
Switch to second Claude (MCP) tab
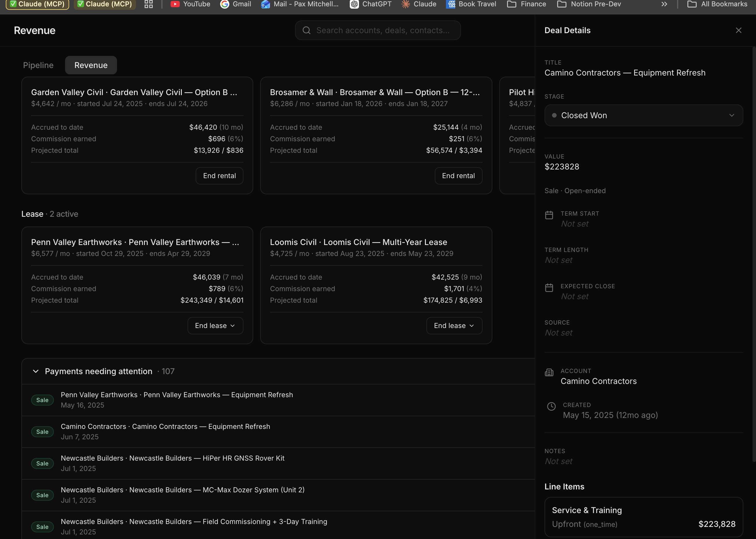coord(105,4)
